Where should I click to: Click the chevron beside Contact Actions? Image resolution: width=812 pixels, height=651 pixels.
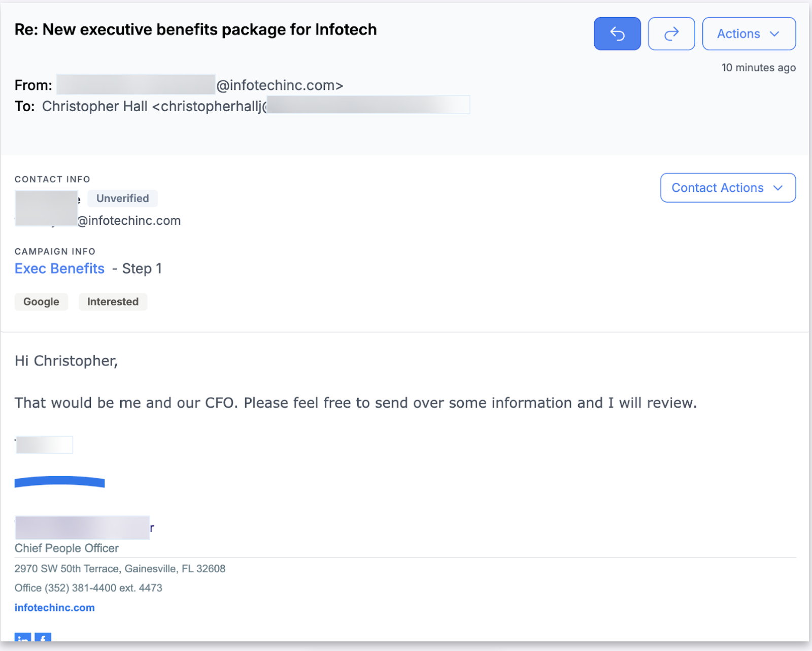tap(778, 188)
